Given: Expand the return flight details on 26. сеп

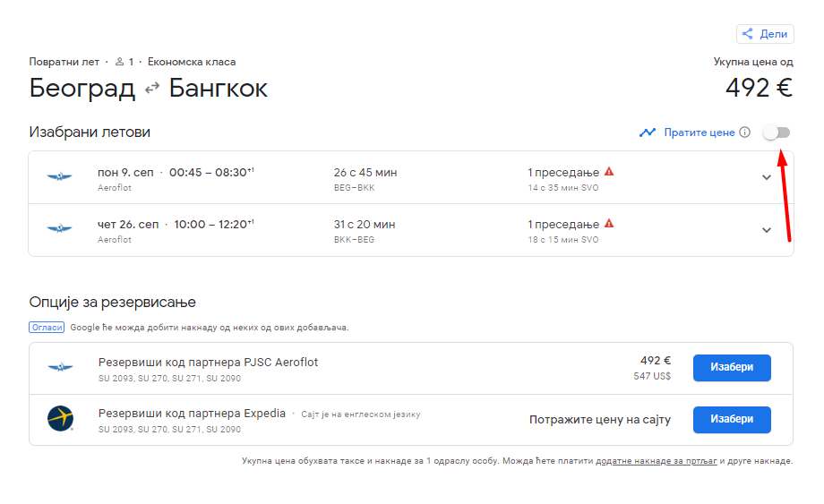Looking at the screenshot, I should (x=767, y=230).
